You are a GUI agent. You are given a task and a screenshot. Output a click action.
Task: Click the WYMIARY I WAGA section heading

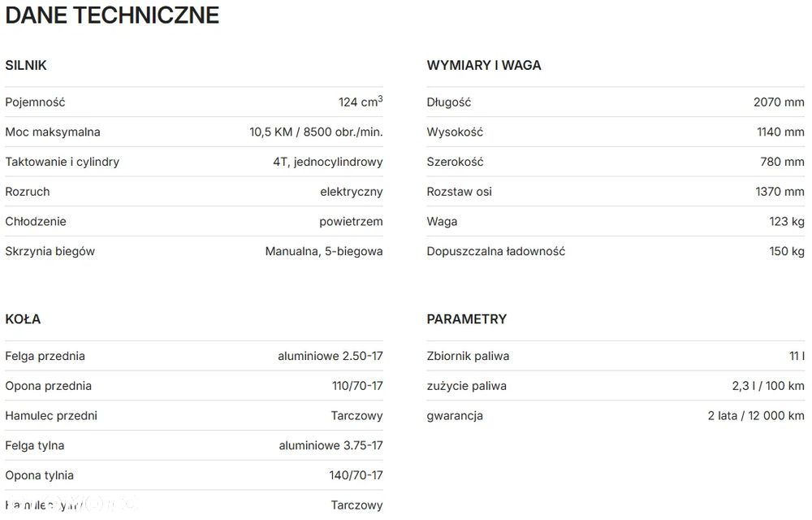coord(484,65)
